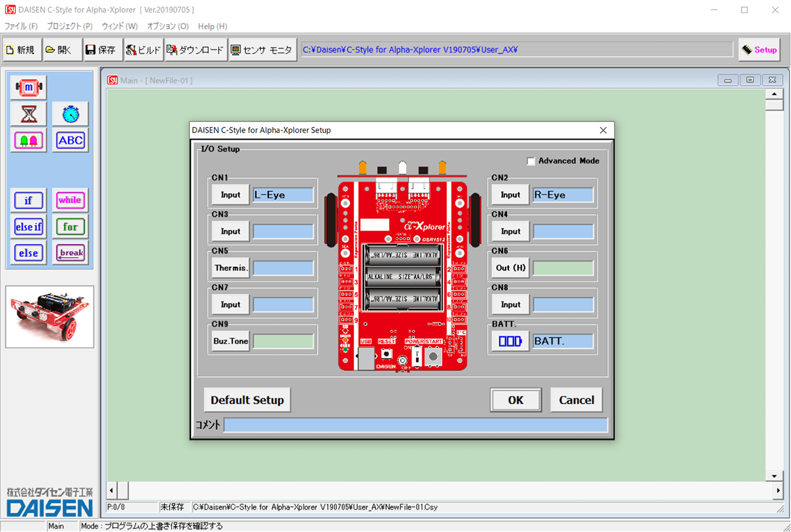Toggle CN2 Input mode button

(x=511, y=195)
